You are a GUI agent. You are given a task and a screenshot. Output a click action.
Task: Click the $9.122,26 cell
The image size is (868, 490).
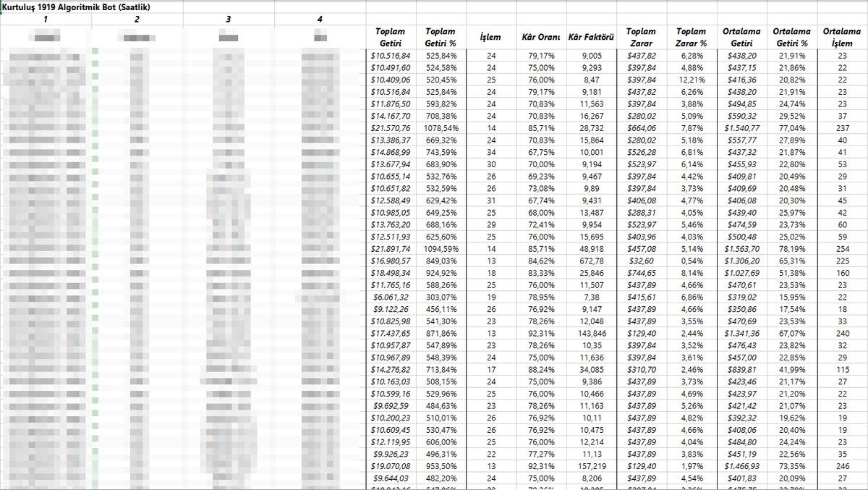(391, 309)
